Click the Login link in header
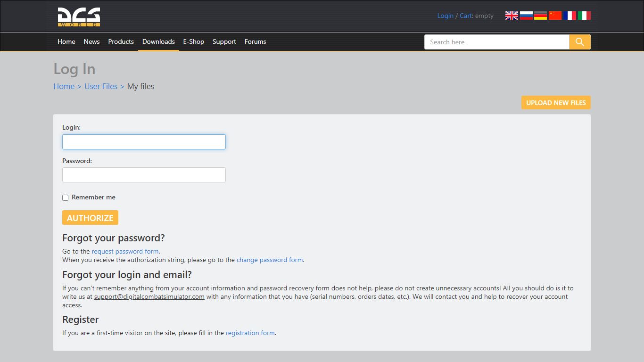This screenshot has height=362, width=644. tap(445, 16)
